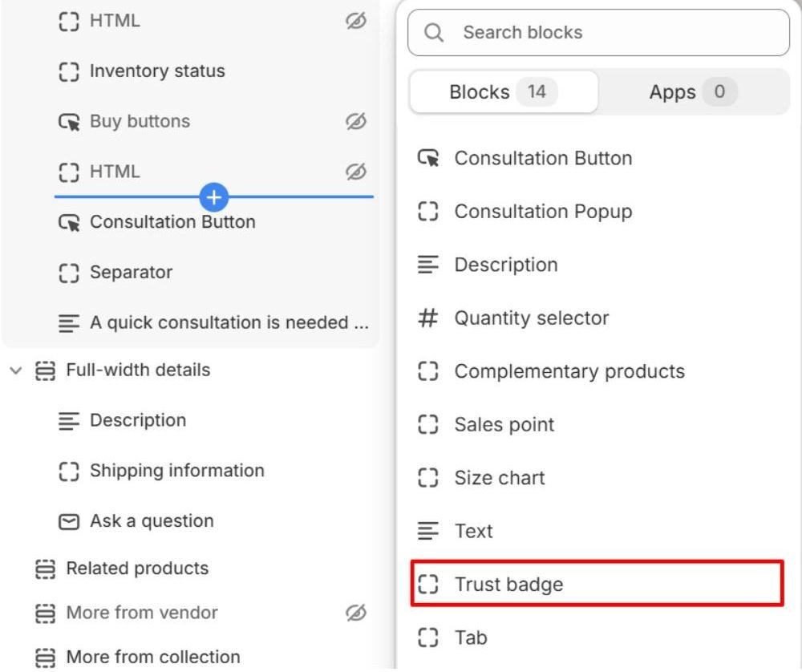Add the Trust badge block
Screen dimensions: 802x672
point(597,584)
